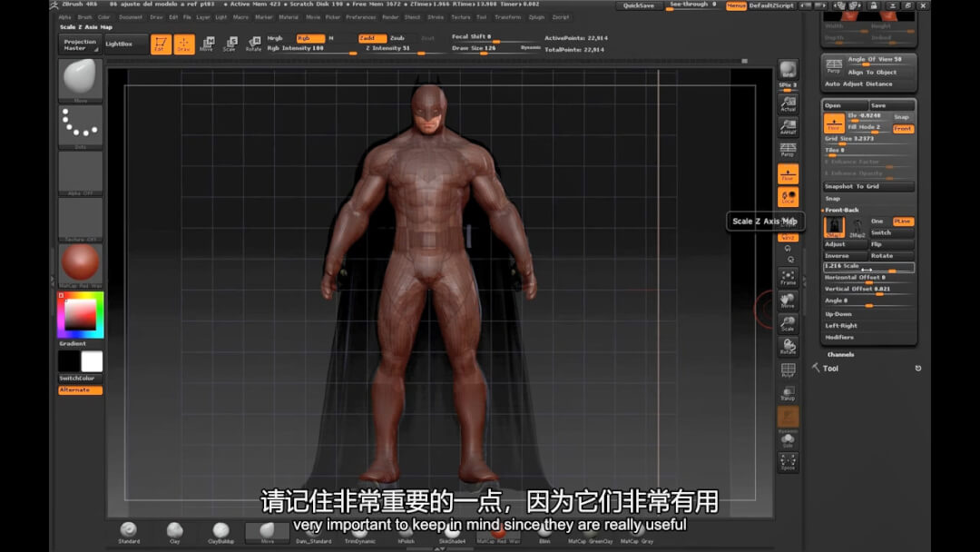Viewport: 980px width, 552px height.
Task: Select the white main color swatch
Action: [92, 361]
